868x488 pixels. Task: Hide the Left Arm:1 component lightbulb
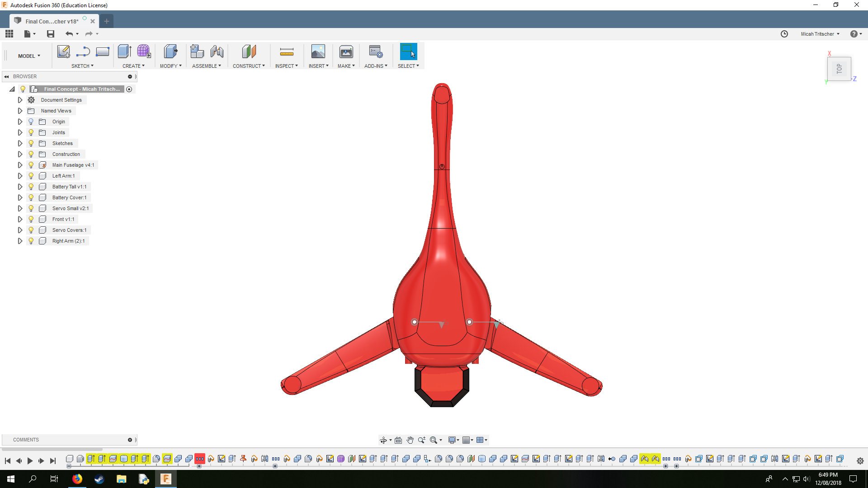pyautogui.click(x=31, y=176)
